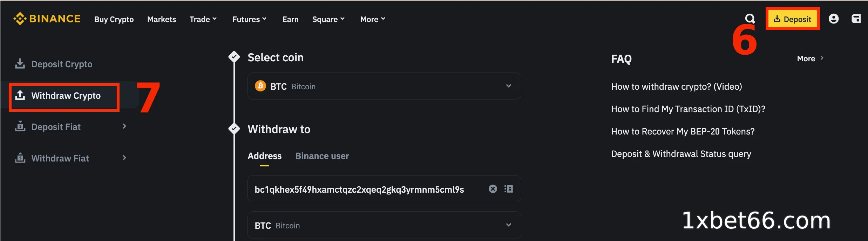The image size is (868, 241).
Task: Switch to the Address tab
Action: pyautogui.click(x=264, y=156)
